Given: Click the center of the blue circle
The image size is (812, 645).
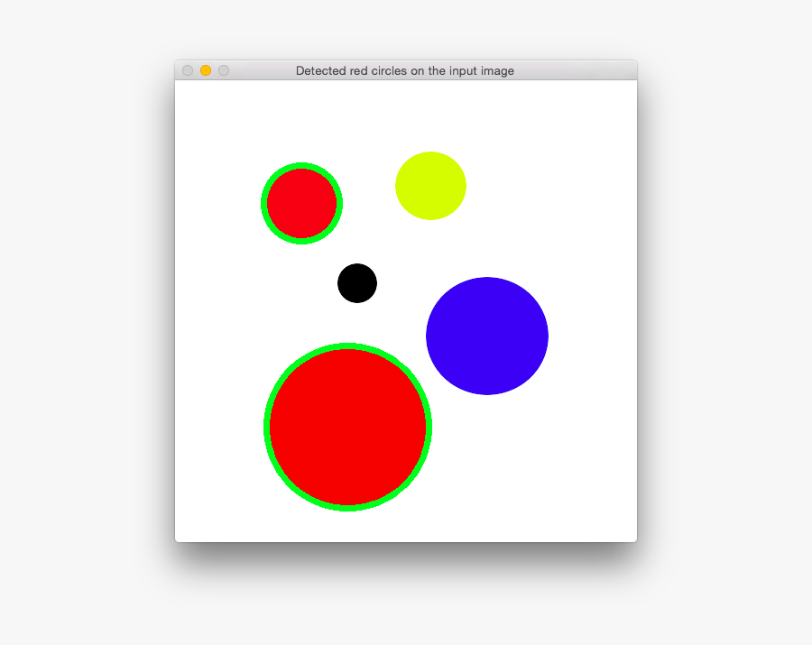Looking at the screenshot, I should click(x=487, y=336).
